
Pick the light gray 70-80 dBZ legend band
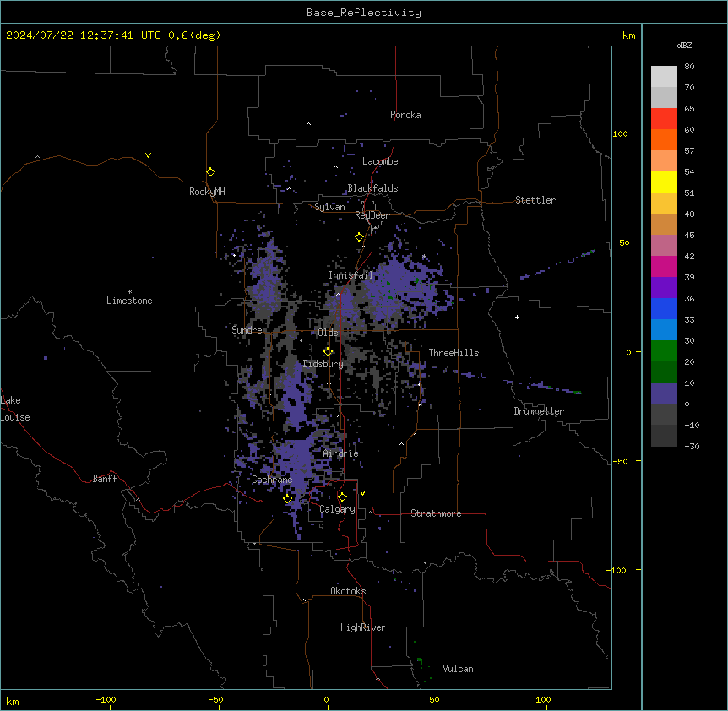pyautogui.click(x=664, y=77)
